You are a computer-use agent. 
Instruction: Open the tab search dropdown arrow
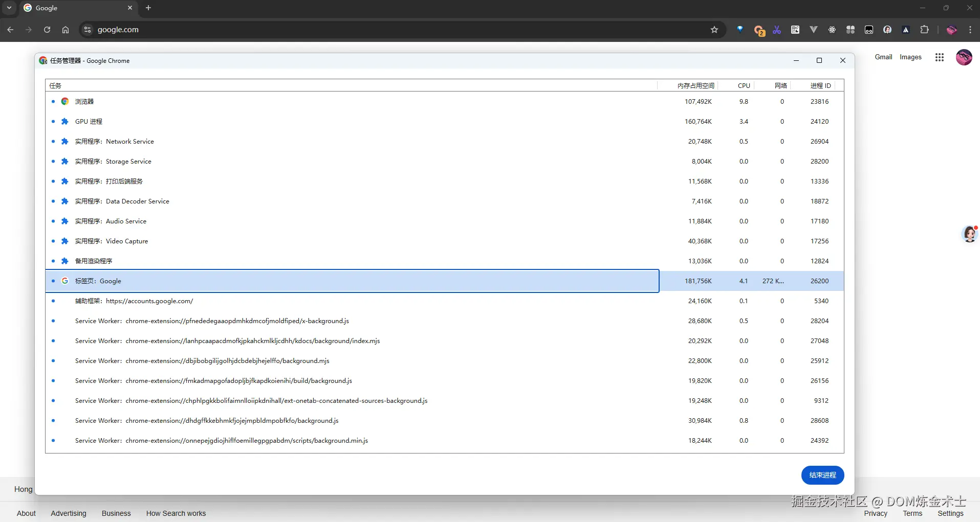9,8
